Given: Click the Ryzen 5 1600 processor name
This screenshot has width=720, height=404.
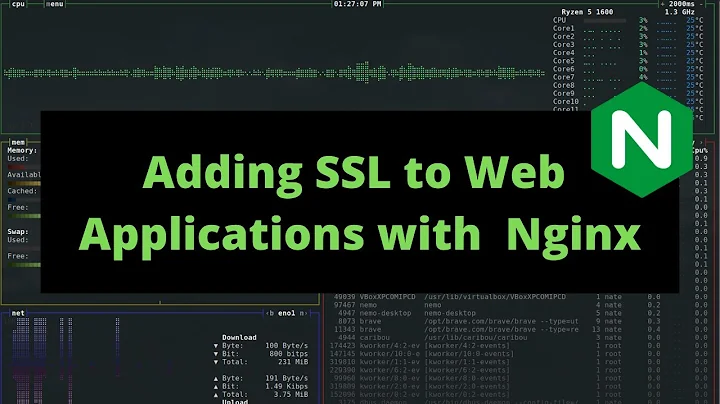Looking at the screenshot, I should [587, 12].
